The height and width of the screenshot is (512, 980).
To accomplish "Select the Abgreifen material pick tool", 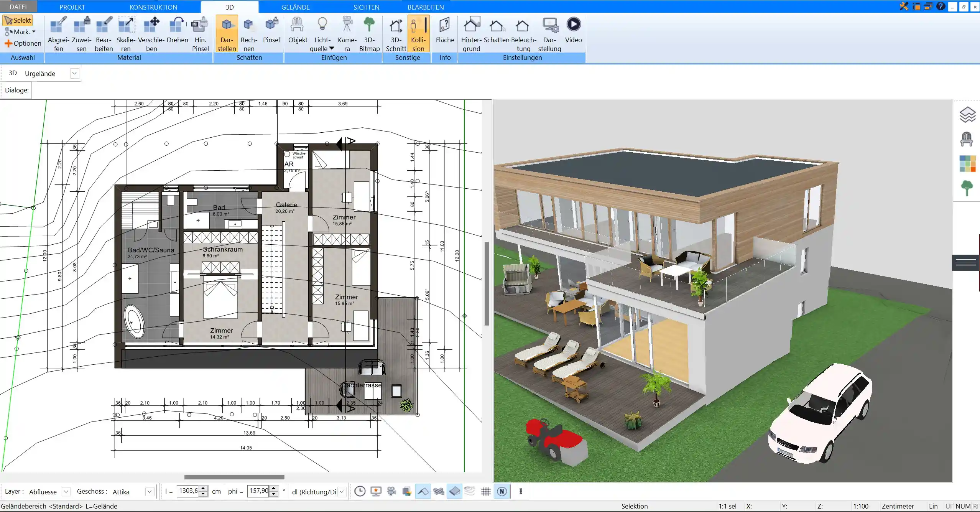I will (58, 34).
